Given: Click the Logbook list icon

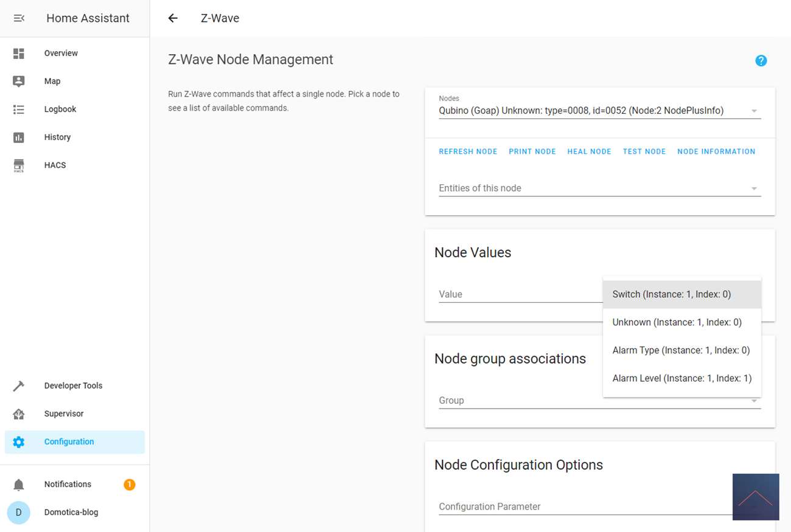Looking at the screenshot, I should tap(19, 109).
